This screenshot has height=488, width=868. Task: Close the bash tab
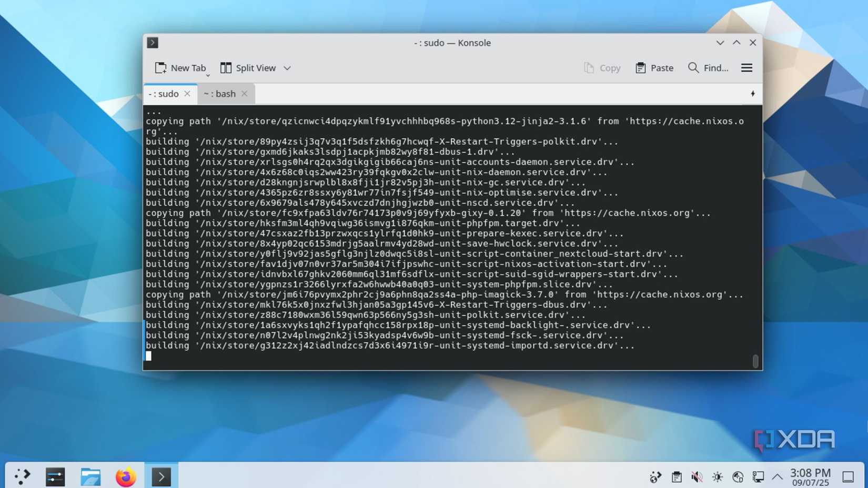point(244,94)
